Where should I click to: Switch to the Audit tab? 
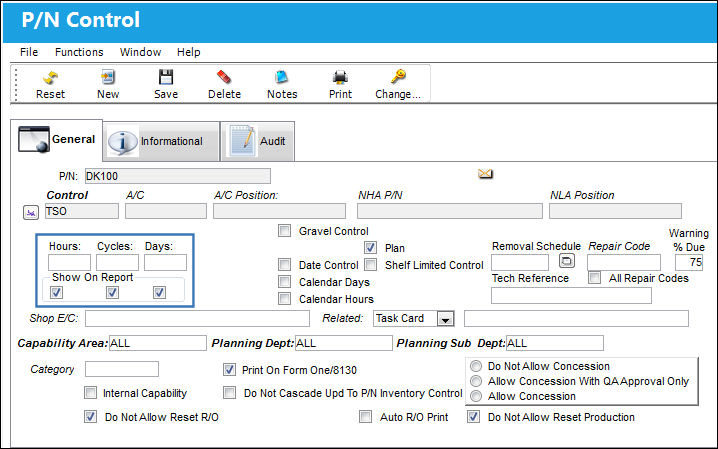pyautogui.click(x=258, y=141)
